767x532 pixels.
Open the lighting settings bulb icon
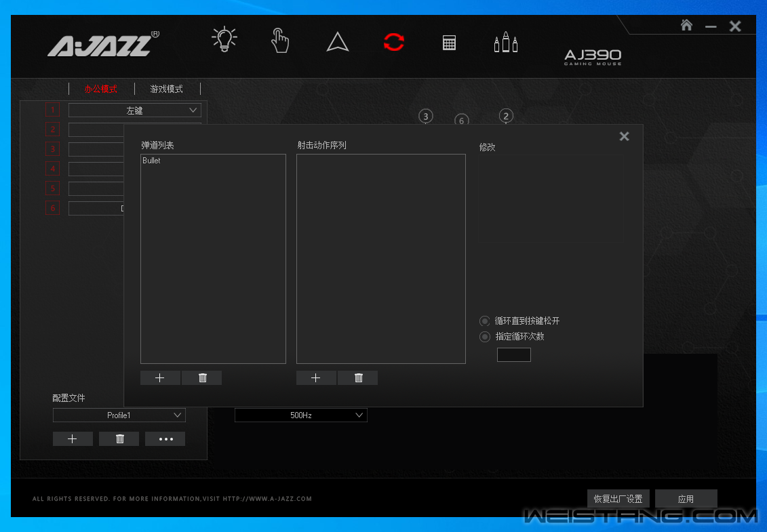(x=224, y=39)
